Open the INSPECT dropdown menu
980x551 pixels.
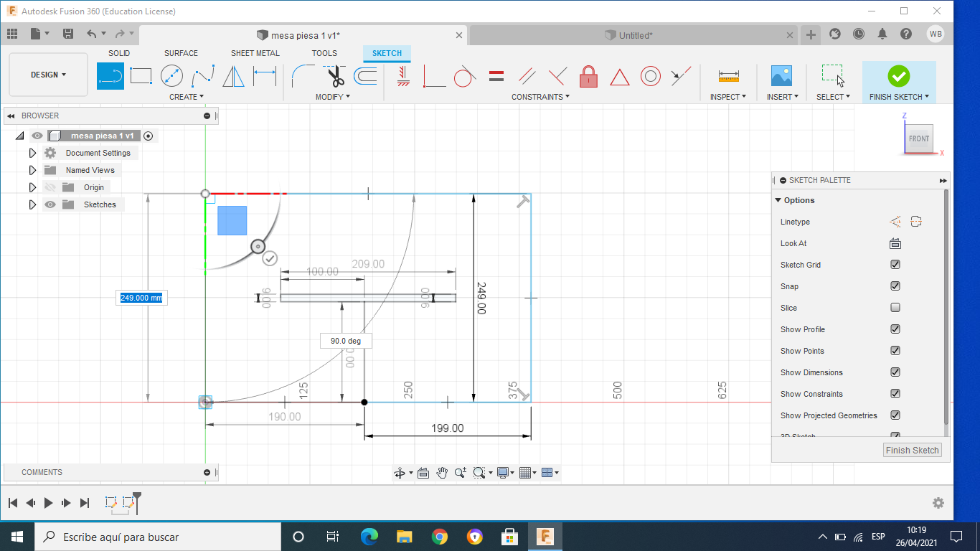pos(728,97)
